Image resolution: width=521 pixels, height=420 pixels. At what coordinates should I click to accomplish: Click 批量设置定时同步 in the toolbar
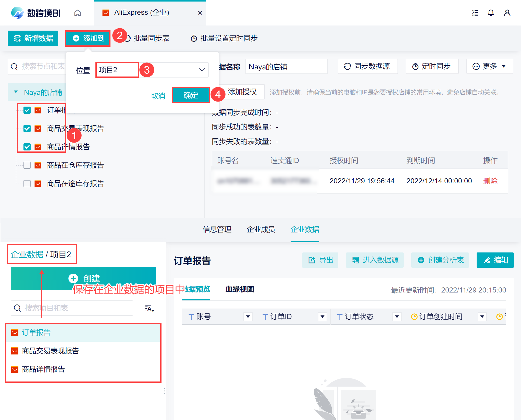(224, 38)
